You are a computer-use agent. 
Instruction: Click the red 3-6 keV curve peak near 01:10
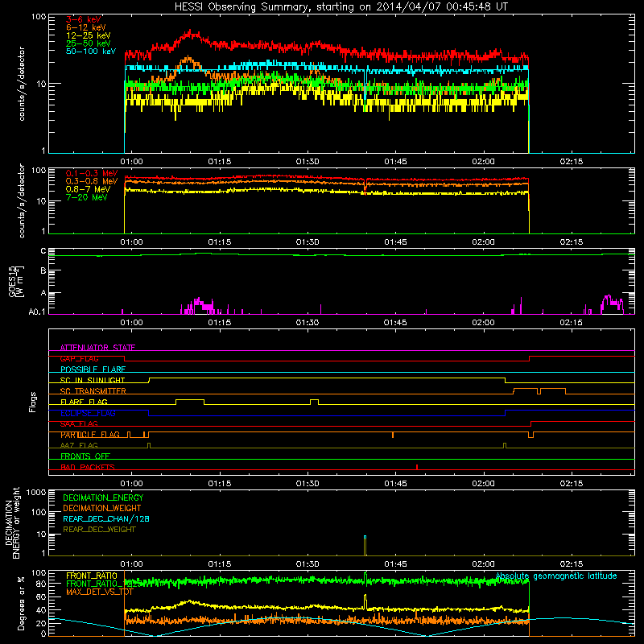coord(191,34)
